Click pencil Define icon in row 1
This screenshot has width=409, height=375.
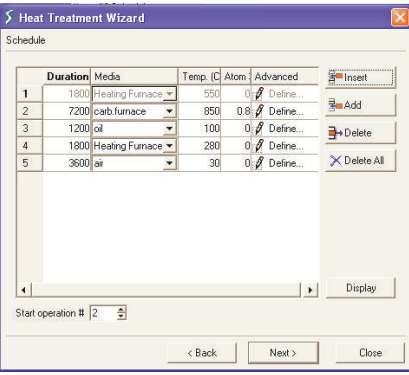(x=259, y=94)
